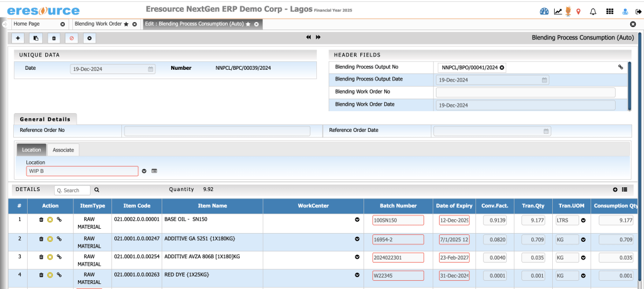The image size is (644, 289).
Task: Click the Details search magnifier icon
Action: [97, 190]
